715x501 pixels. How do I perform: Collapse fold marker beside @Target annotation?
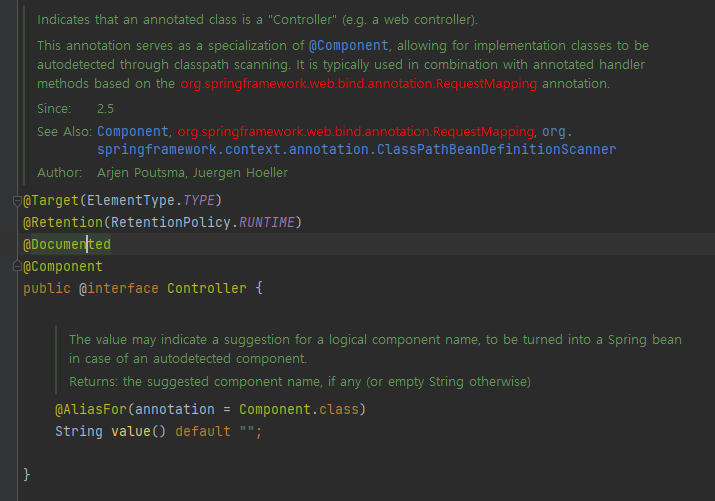(17, 201)
